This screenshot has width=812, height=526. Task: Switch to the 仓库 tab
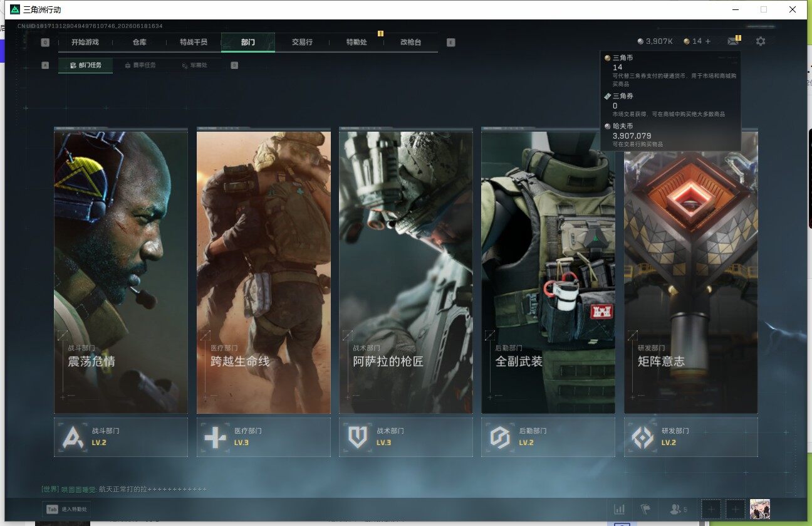(x=139, y=42)
